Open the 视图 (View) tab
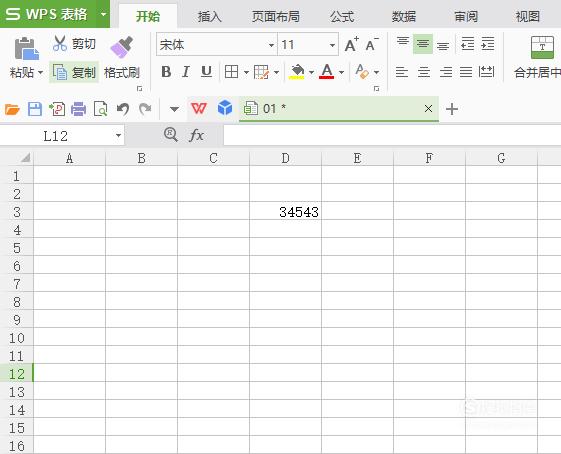561x454 pixels. pos(528,16)
